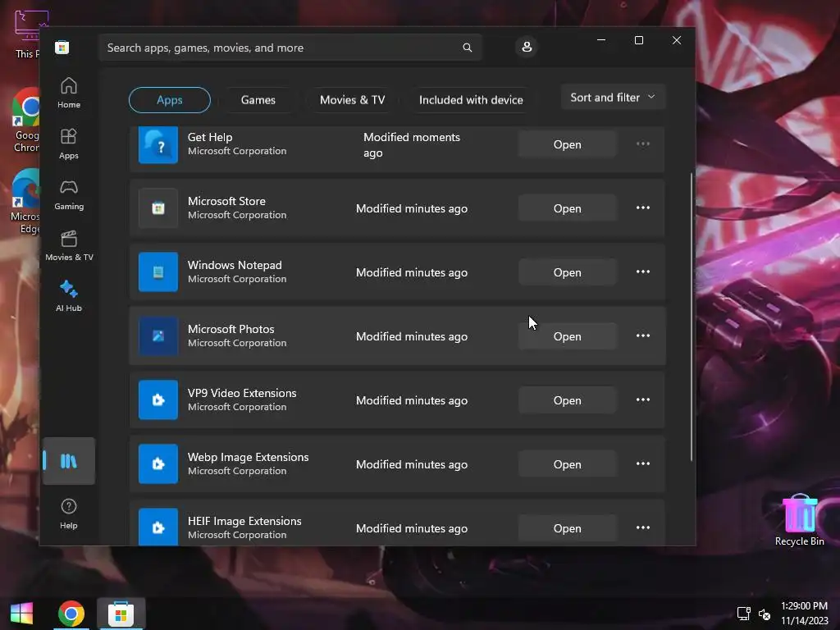Select the Apps filter tab
The height and width of the screenshot is (630, 840).
pos(170,100)
